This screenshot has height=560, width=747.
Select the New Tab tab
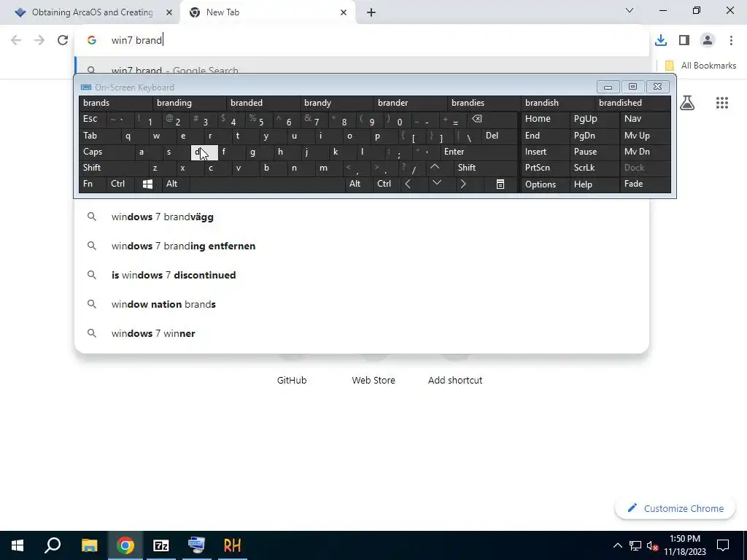coord(267,12)
